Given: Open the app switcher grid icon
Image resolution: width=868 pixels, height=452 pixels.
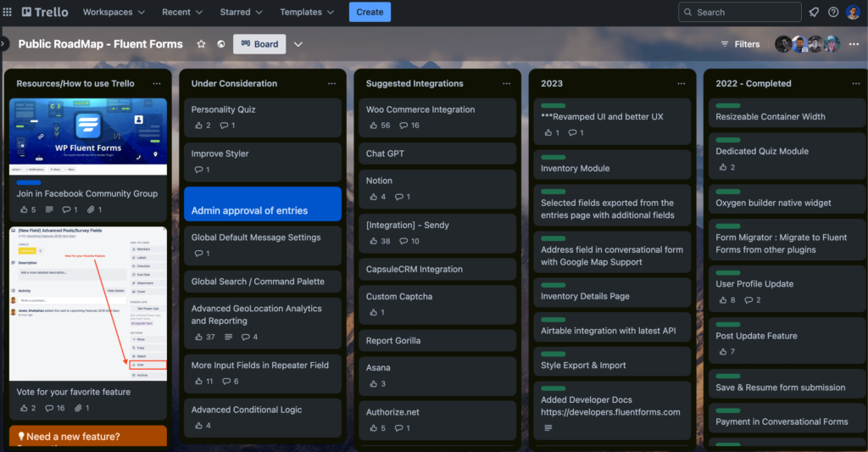Looking at the screenshot, I should [x=7, y=12].
